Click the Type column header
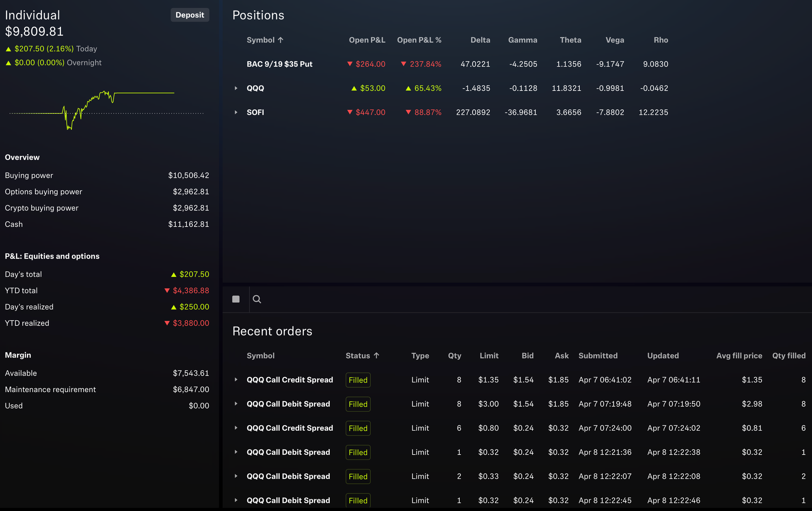The image size is (812, 511). pyautogui.click(x=420, y=356)
